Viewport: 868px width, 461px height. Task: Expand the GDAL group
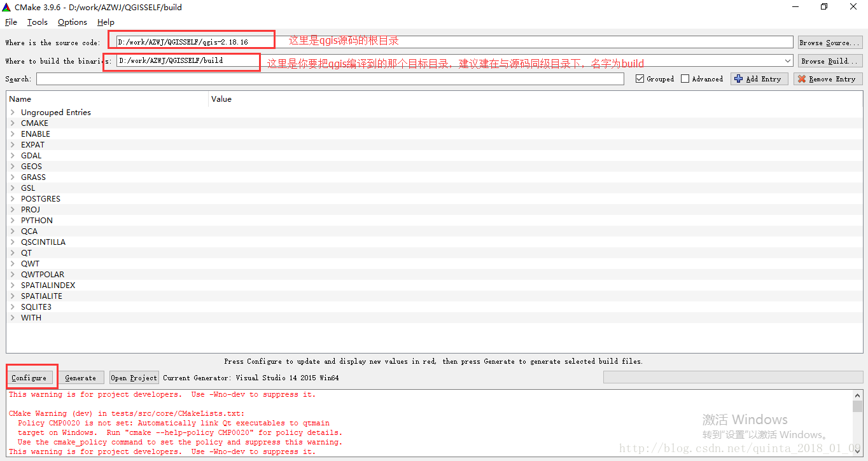pos(13,156)
